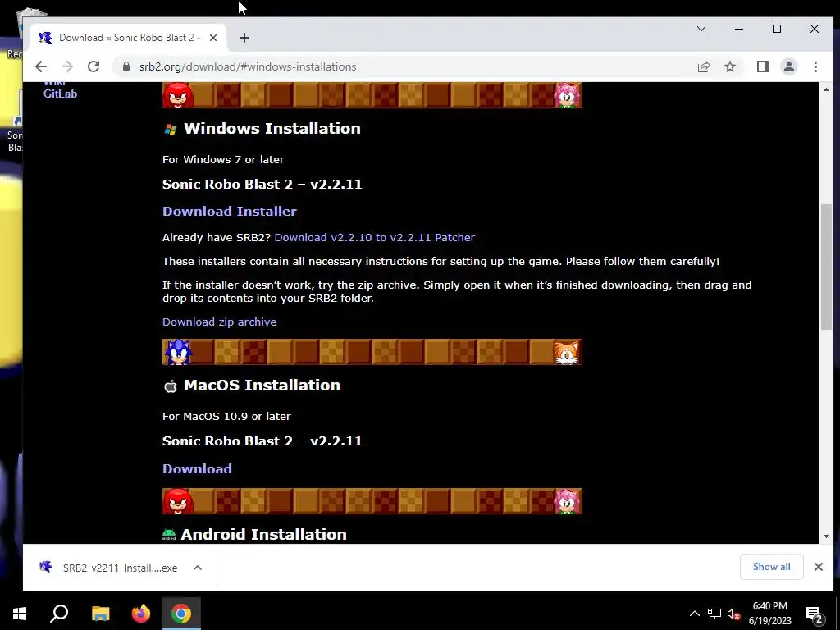Click the page scroll down arrow
The image size is (840, 630).
pyautogui.click(x=826, y=536)
